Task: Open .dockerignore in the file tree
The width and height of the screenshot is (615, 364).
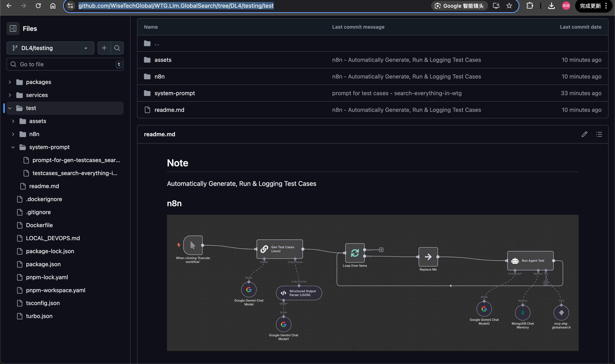Action: [44, 199]
